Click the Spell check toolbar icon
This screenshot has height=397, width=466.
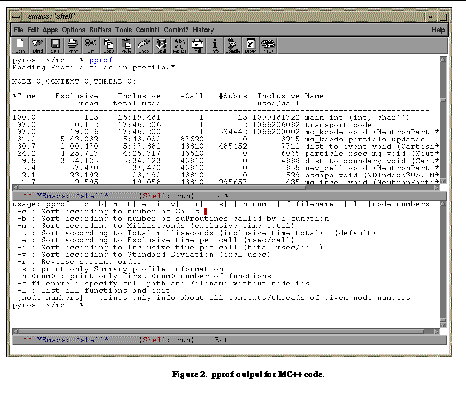coord(161,45)
